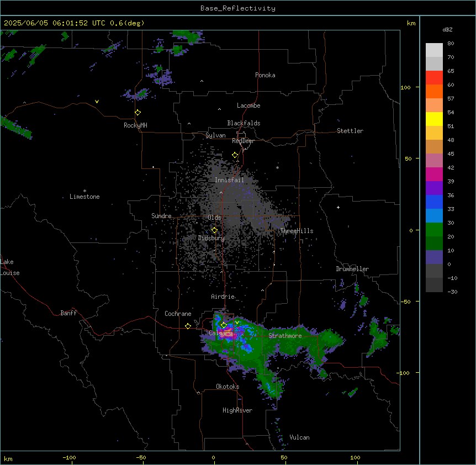Click the -30 value on dBZ legend
Image resolution: width=476 pixels, height=465 pixels.
pyautogui.click(x=452, y=292)
